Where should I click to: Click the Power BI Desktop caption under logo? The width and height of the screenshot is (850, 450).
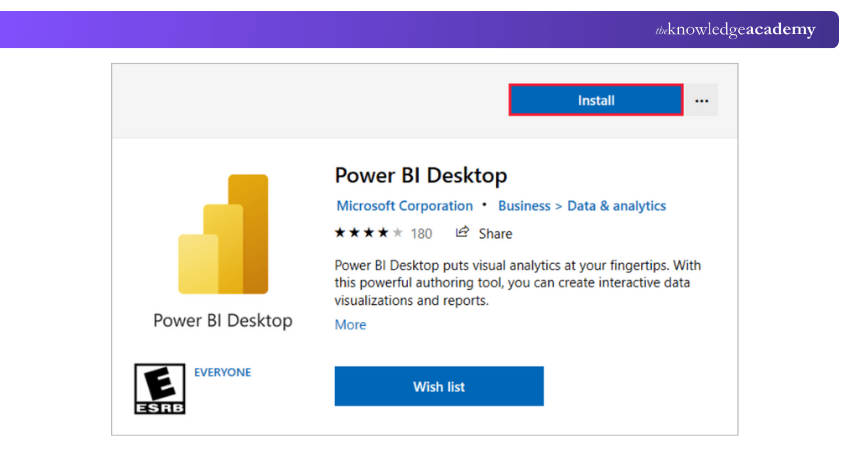click(x=223, y=320)
